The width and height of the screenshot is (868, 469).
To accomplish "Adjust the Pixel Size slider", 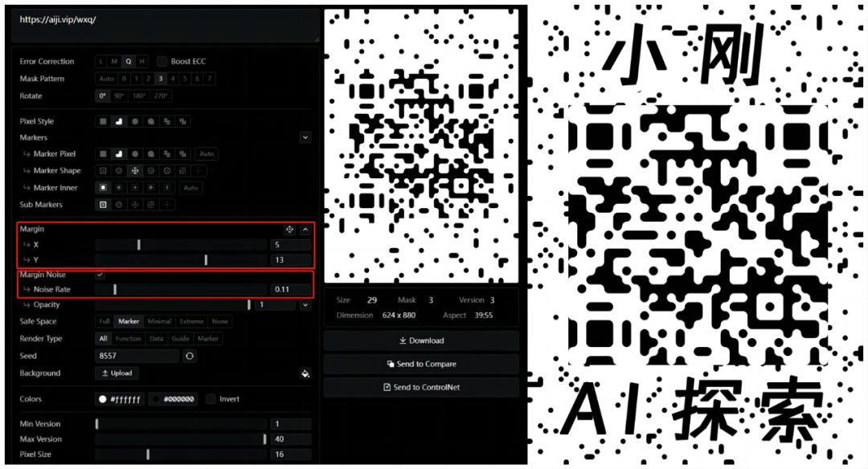I will 181,454.
